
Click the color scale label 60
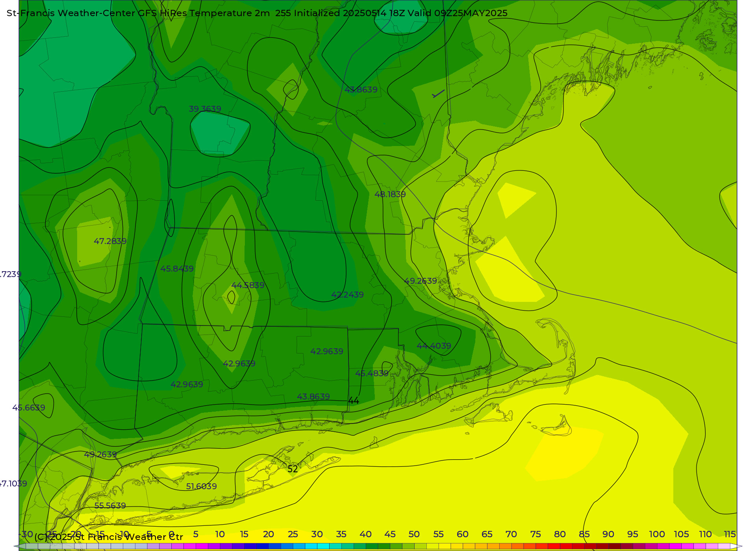tap(463, 534)
